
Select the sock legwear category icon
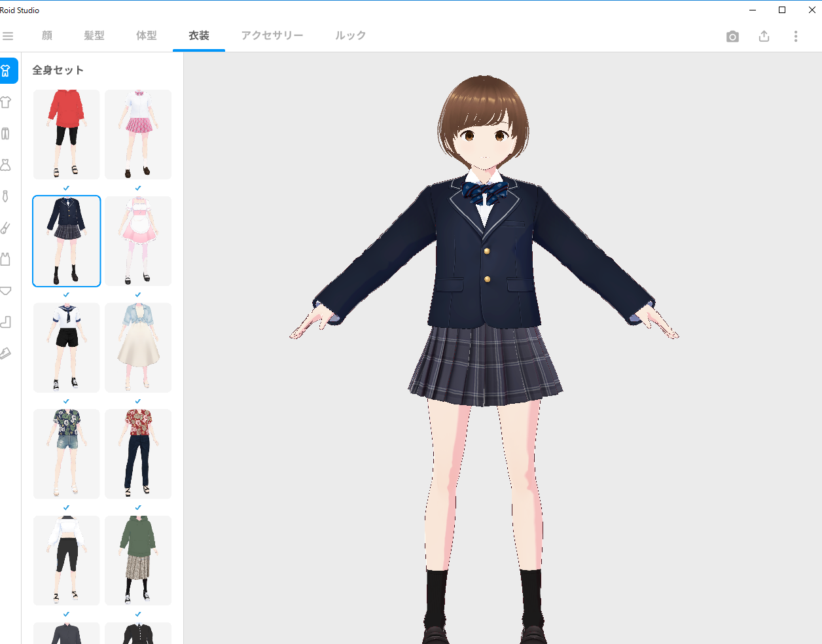(6, 322)
